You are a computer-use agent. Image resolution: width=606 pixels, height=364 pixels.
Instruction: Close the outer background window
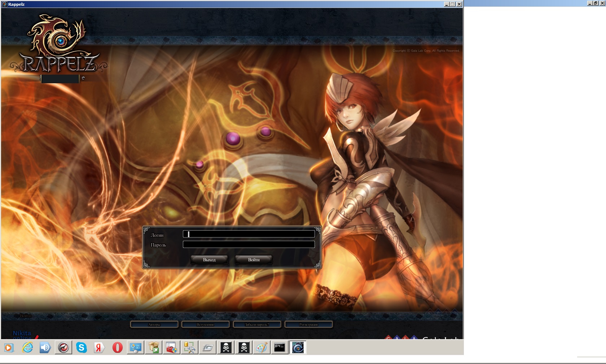click(x=602, y=3)
